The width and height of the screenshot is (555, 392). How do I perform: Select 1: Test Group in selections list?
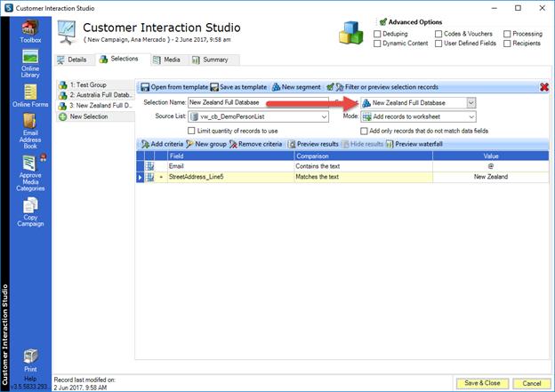(95, 85)
